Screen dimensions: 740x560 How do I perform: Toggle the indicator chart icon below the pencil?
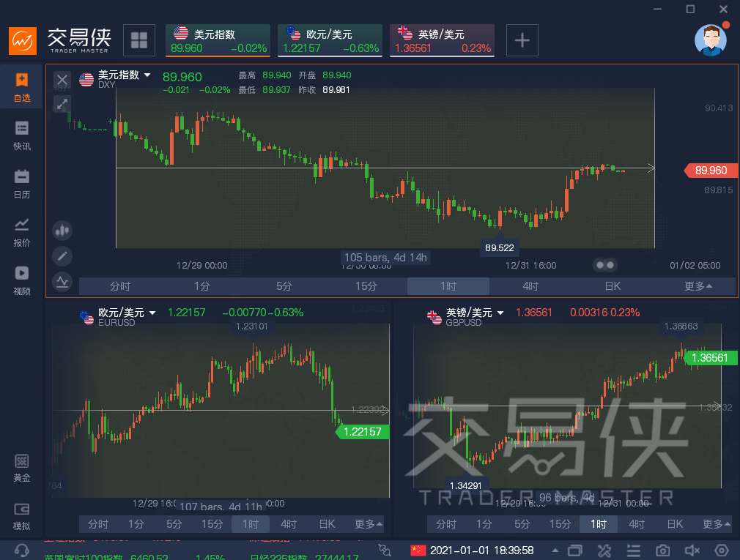click(x=62, y=281)
